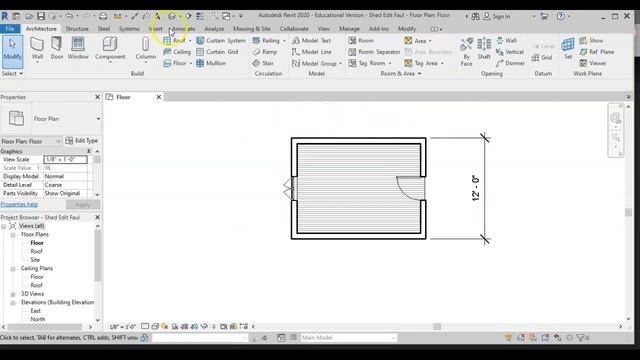Activate the Modify tool

pyautogui.click(x=12, y=51)
